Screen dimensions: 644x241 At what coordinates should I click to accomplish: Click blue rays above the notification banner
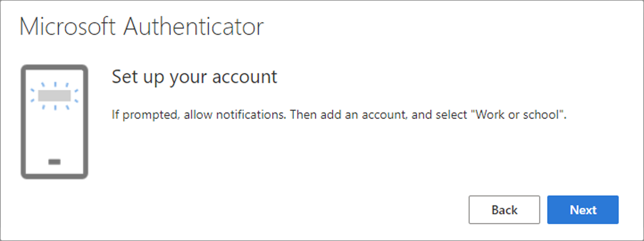coord(54,86)
